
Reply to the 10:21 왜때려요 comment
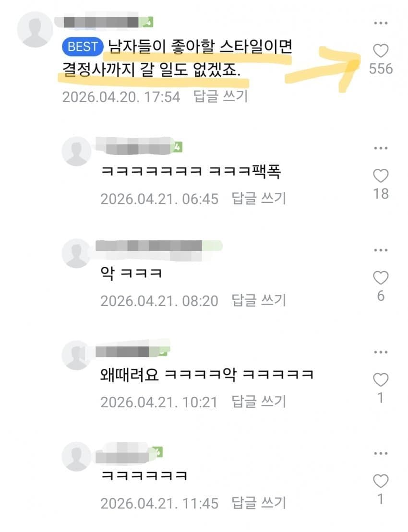coord(259,402)
